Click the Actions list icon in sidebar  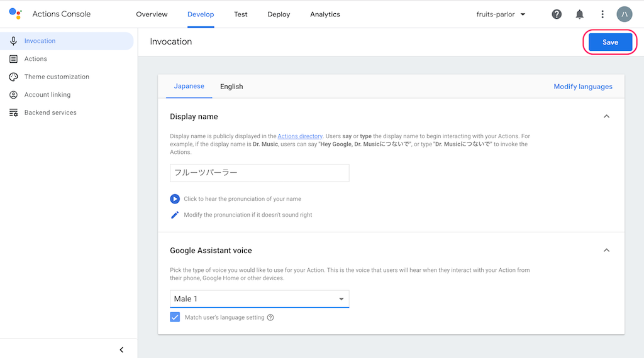coord(14,59)
